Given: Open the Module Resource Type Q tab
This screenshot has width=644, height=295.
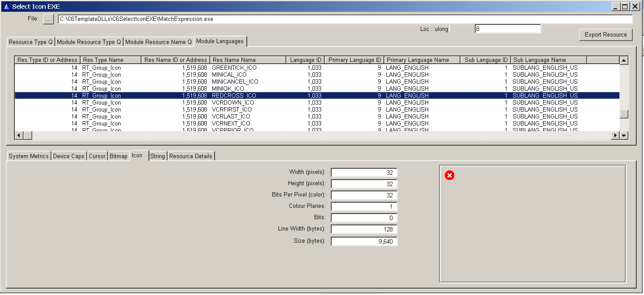Looking at the screenshot, I should click(89, 42).
